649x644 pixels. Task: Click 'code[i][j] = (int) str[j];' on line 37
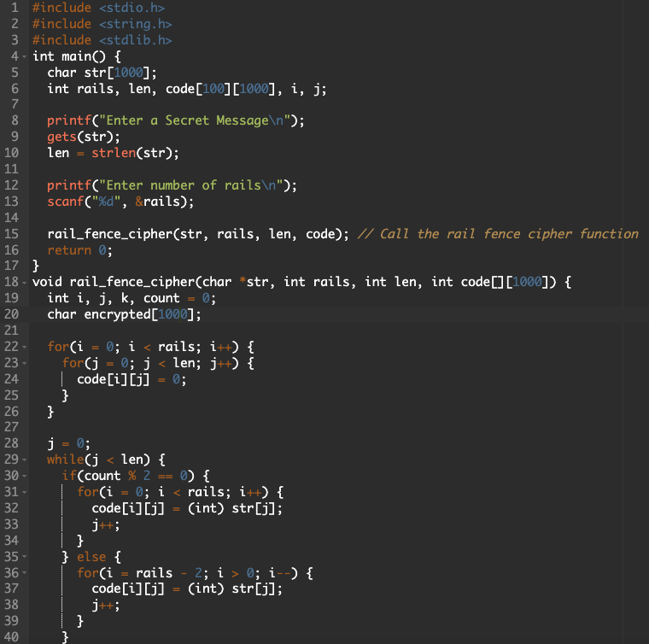[187, 589]
